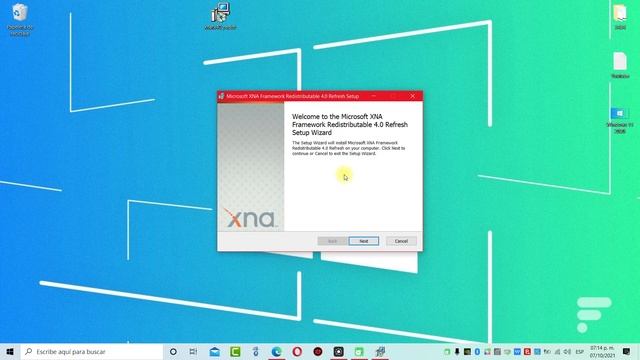The width and height of the screenshot is (640, 360).
Task: Select the yellow folder icon on desktop
Action: [x=620, y=16]
